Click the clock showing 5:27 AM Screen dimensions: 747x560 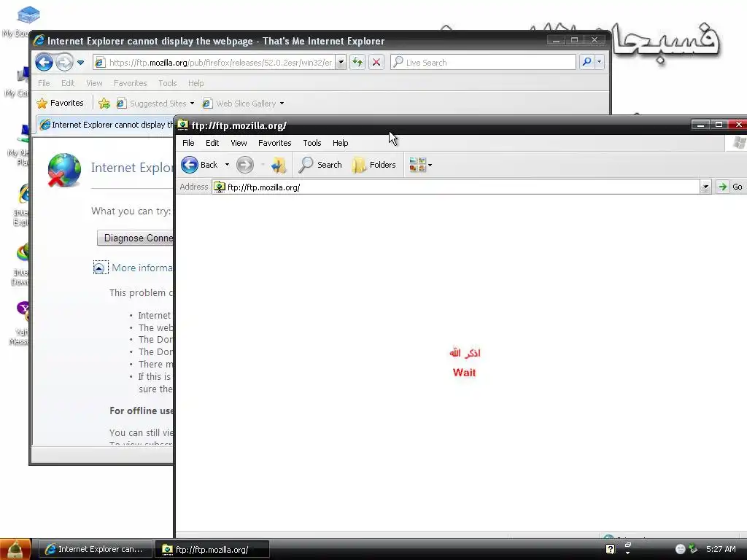(721, 550)
